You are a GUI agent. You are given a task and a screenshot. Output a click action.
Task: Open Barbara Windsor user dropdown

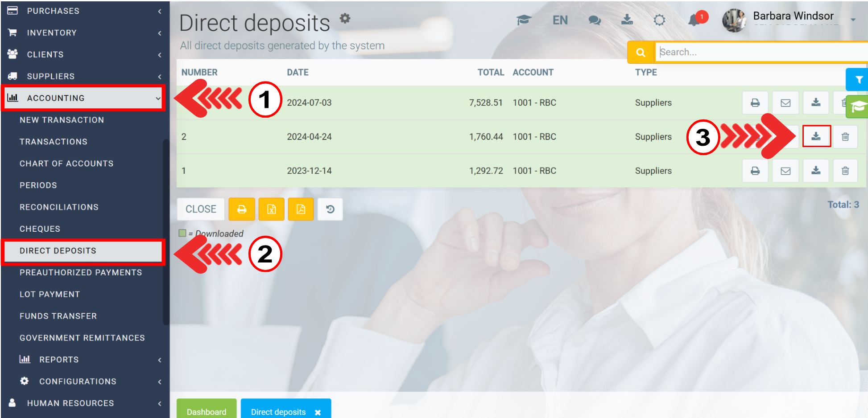(852, 20)
